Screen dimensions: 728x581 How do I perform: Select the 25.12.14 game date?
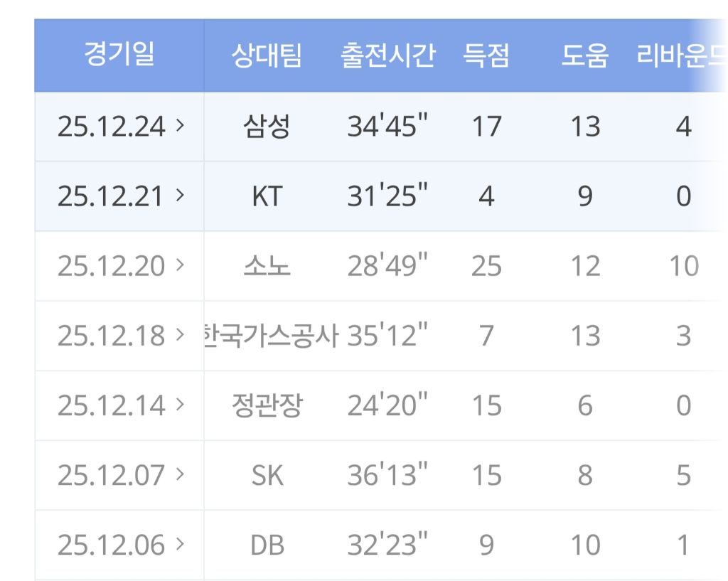pos(111,405)
